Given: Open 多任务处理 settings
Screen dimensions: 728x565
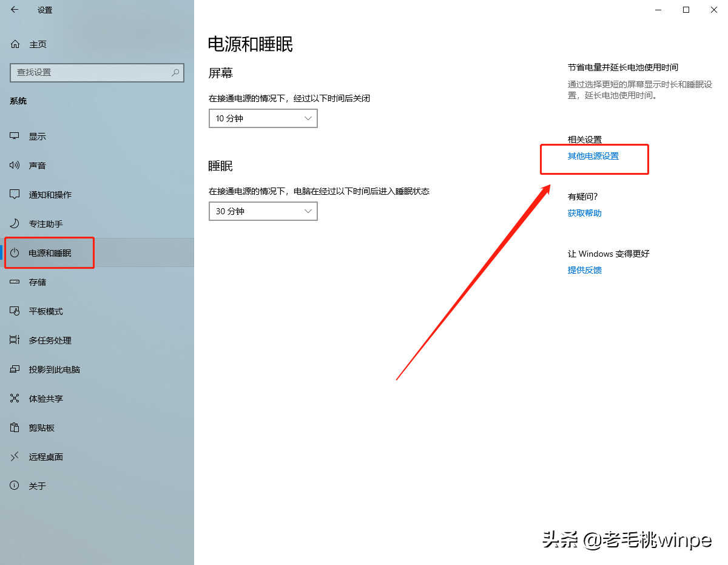Looking at the screenshot, I should (97, 340).
